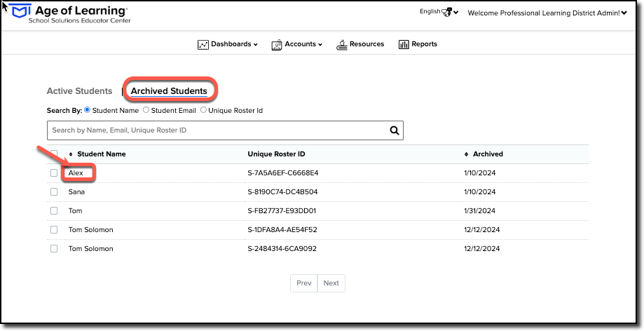This screenshot has width=644, height=331.
Task: Select the Student Name radio button
Action: click(87, 110)
